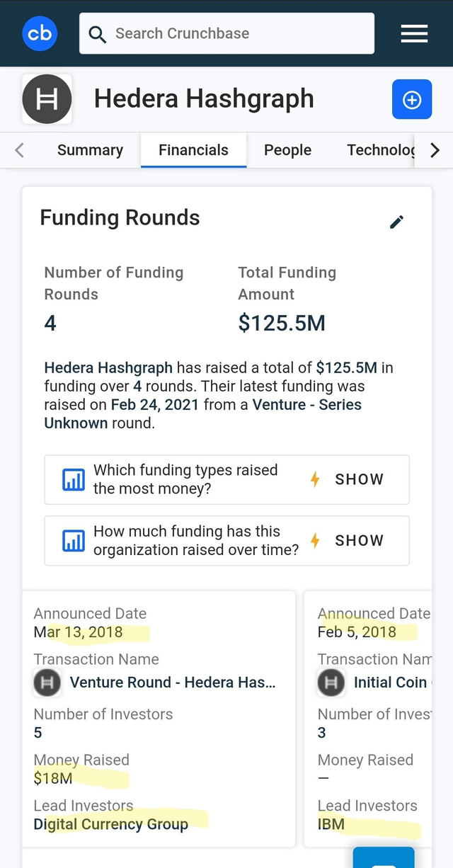
Task: Click the Feb 5, 2018 announced date
Action: 357,632
